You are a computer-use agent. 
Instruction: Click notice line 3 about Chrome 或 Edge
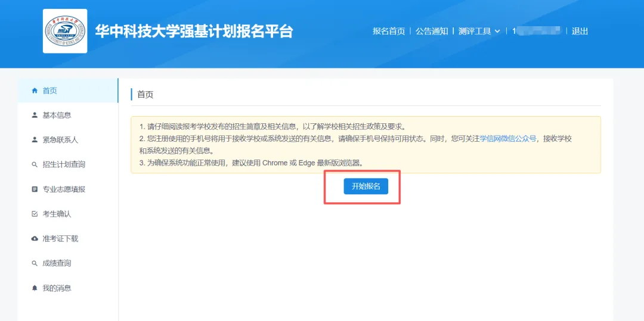tap(252, 163)
